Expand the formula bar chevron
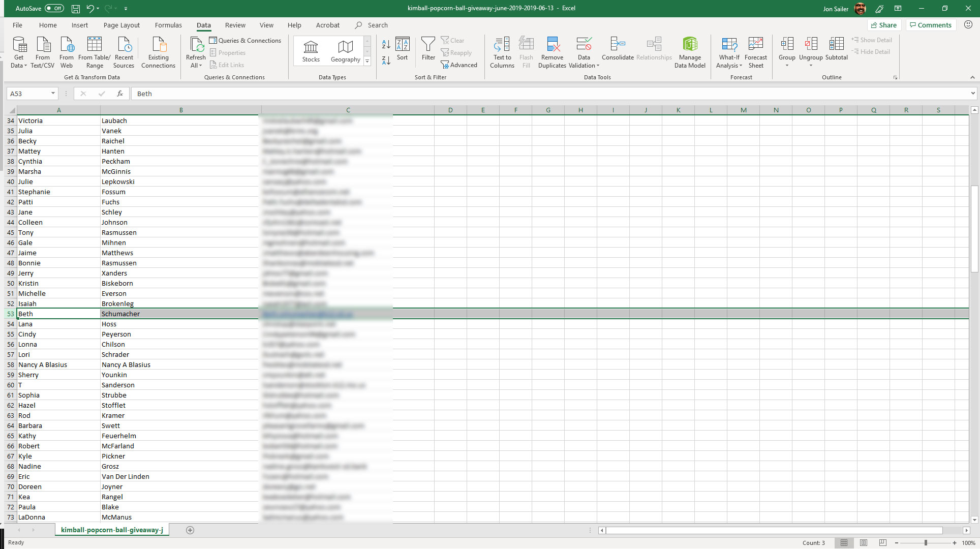Screen dimensions: 980x549 pyautogui.click(x=972, y=94)
